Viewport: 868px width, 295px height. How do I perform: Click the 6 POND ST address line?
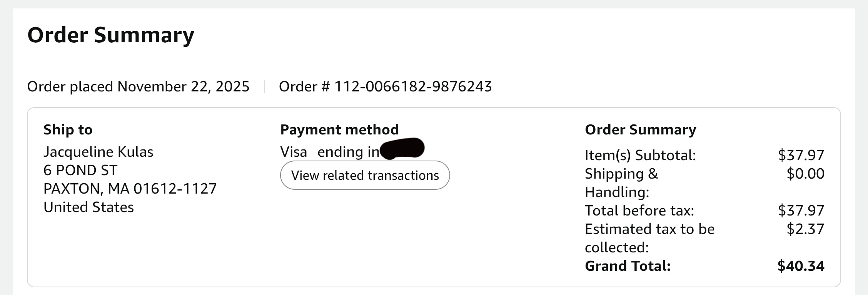(80, 170)
